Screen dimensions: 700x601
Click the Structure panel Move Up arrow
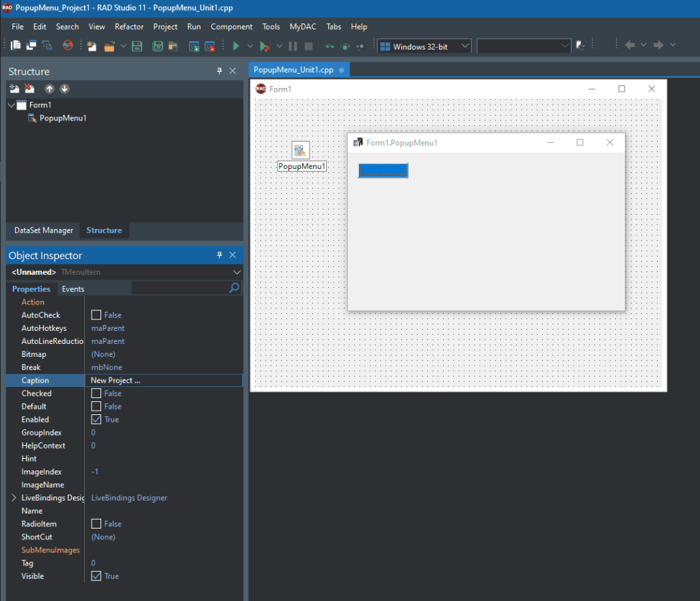coord(49,88)
